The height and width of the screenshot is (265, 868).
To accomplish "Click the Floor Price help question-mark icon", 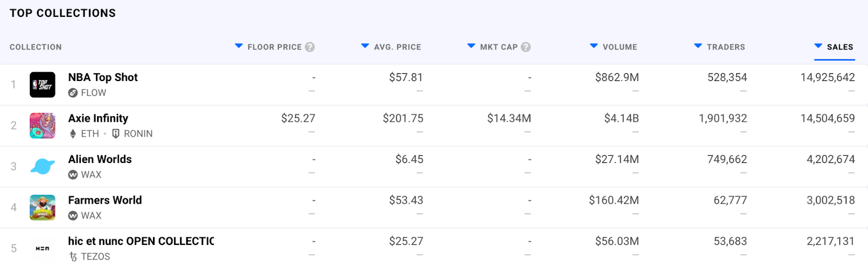I will pyautogui.click(x=310, y=47).
